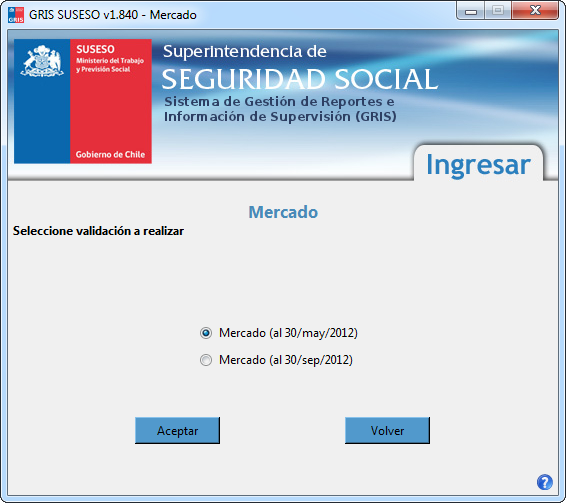Image resolution: width=566 pixels, height=503 pixels.
Task: Click the 'Seleccione validación a realizar' label
Action: [98, 231]
